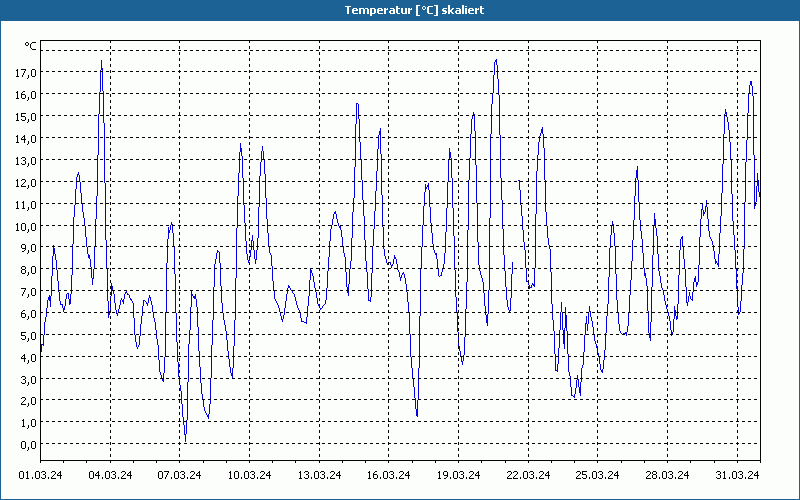This screenshot has width=800, height=500.
Task: Click the 31.03.24 date label
Action: coord(738,475)
